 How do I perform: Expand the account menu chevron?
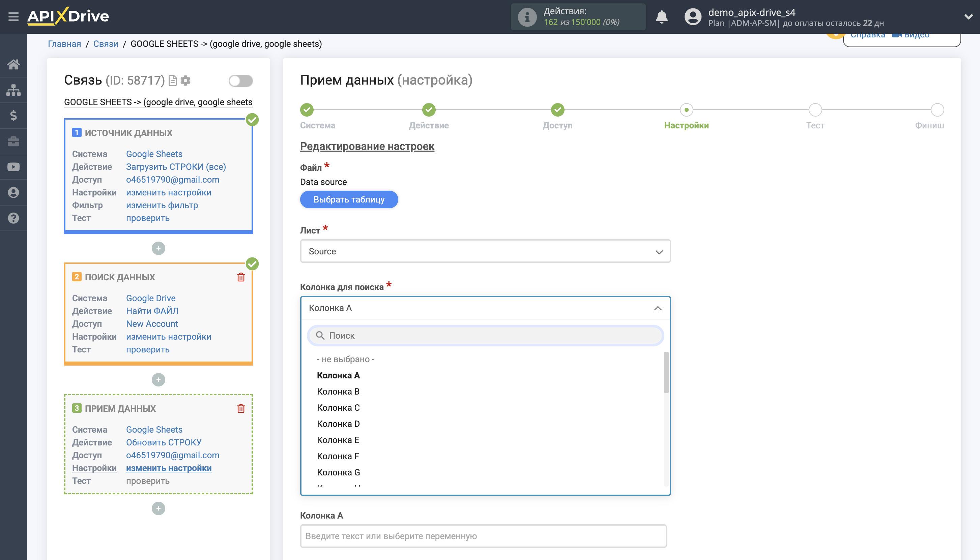coord(969,17)
